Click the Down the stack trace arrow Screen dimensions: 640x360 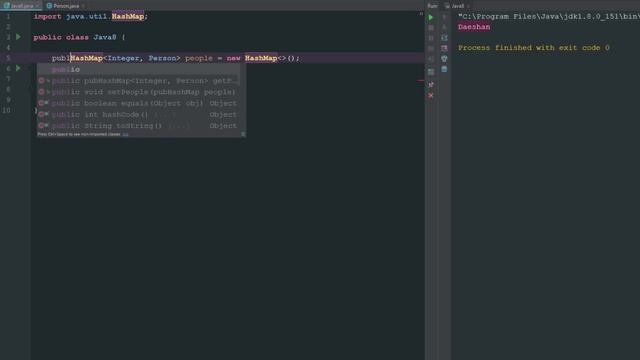point(444,28)
